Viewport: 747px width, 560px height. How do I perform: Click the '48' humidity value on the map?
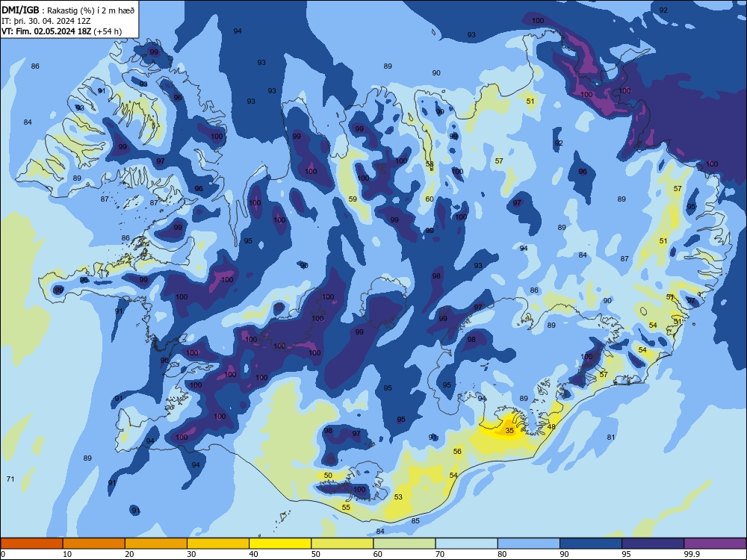pos(551,426)
